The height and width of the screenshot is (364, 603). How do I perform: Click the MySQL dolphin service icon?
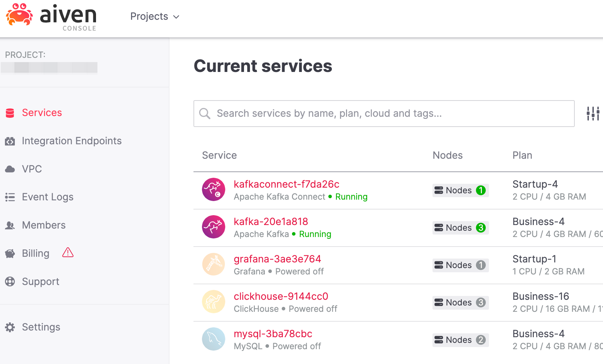coord(214,339)
